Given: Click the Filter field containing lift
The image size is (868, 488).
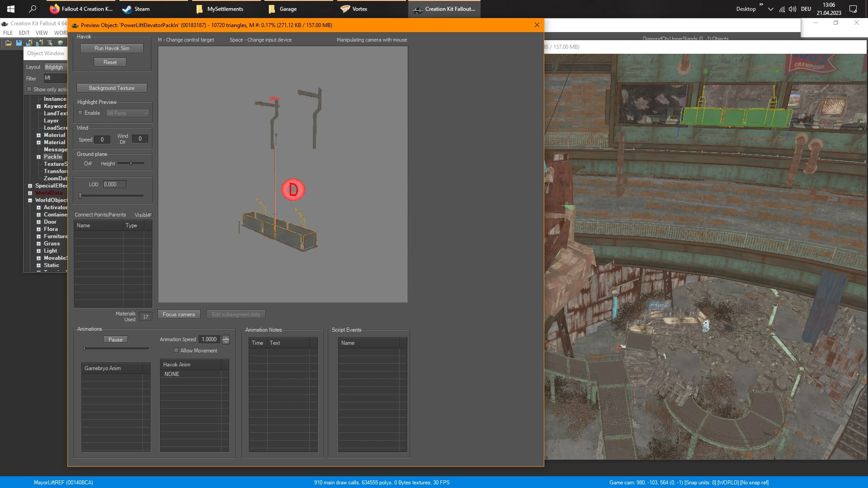Looking at the screenshot, I should (x=55, y=78).
